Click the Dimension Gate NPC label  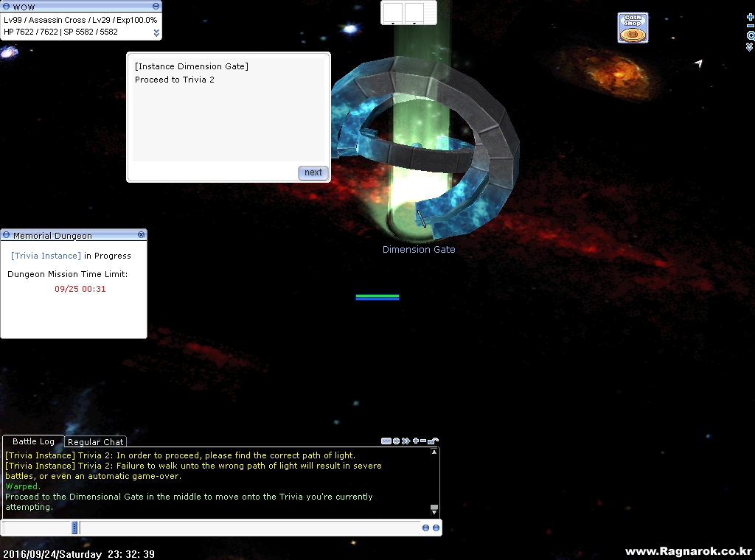(x=419, y=249)
